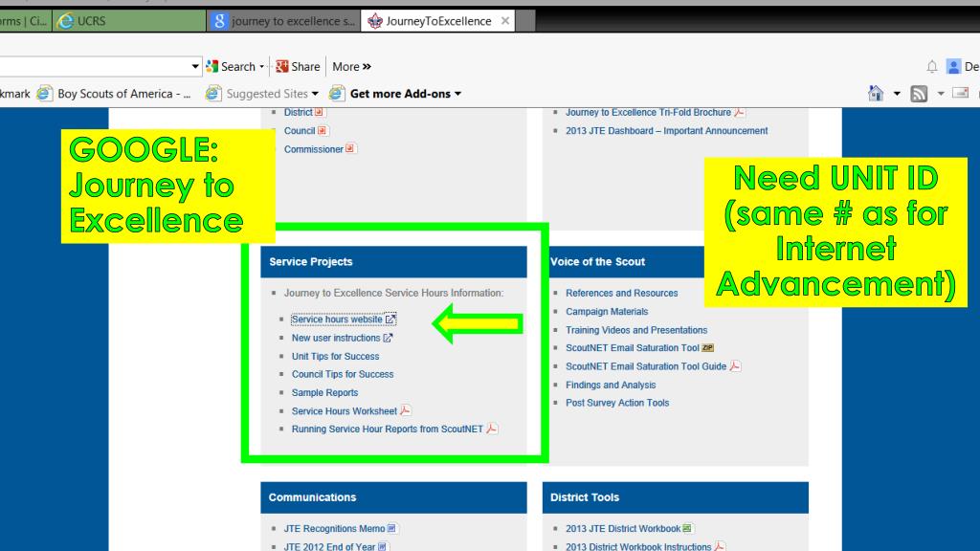This screenshot has height=551, width=980.
Task: Open the Home button dropdown arrow
Action: pyautogui.click(x=897, y=94)
